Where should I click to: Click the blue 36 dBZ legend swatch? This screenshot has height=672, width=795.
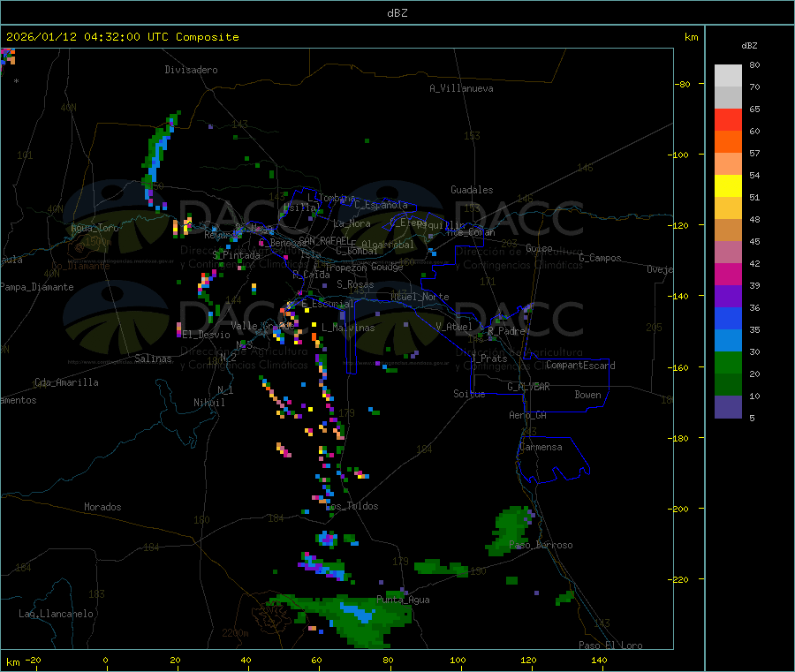click(728, 318)
